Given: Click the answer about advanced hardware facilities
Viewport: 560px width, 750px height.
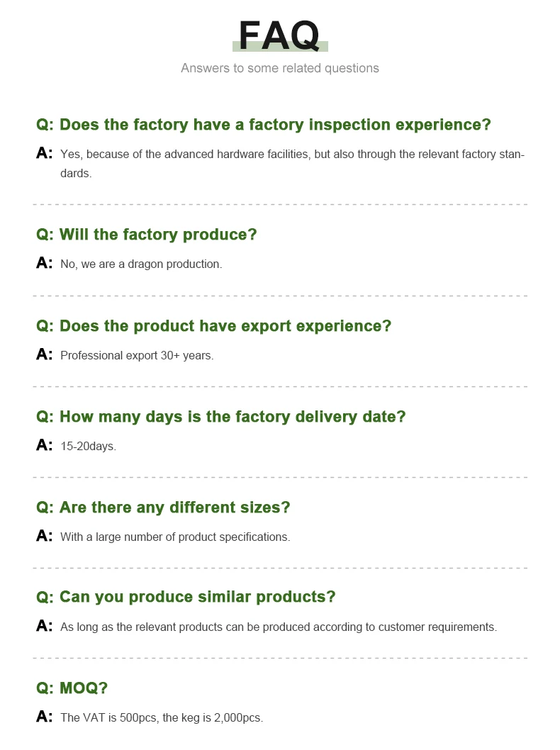Looking at the screenshot, I should click(x=292, y=163).
